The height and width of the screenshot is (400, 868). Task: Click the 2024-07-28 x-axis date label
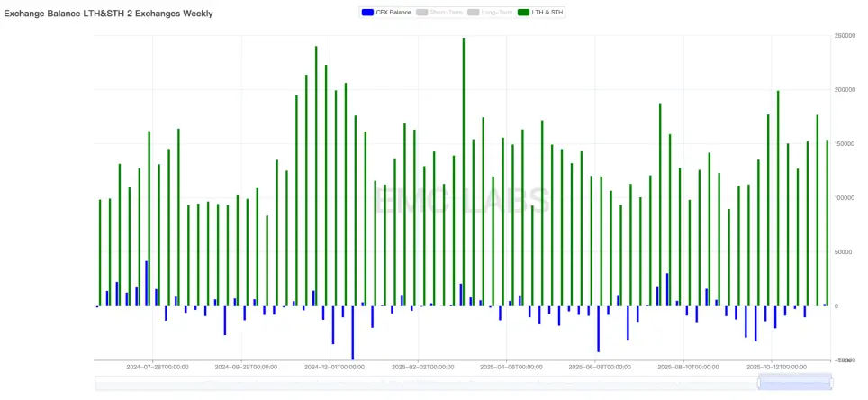158,368
